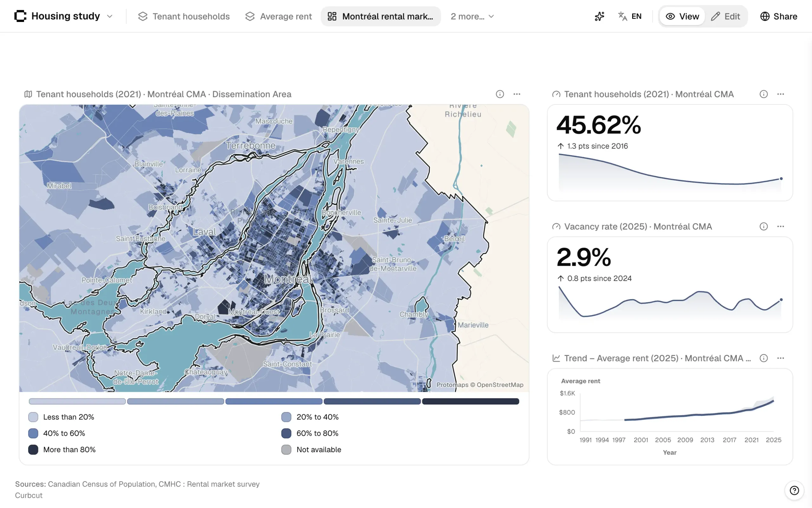The width and height of the screenshot is (812, 508).
Task: Select the Less than 20% legend swatch
Action: [33, 417]
